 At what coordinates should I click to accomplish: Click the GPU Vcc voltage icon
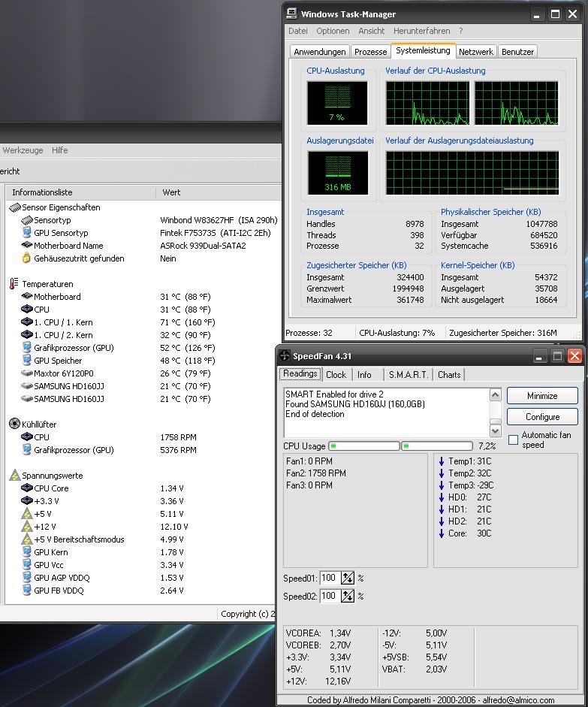click(26, 564)
